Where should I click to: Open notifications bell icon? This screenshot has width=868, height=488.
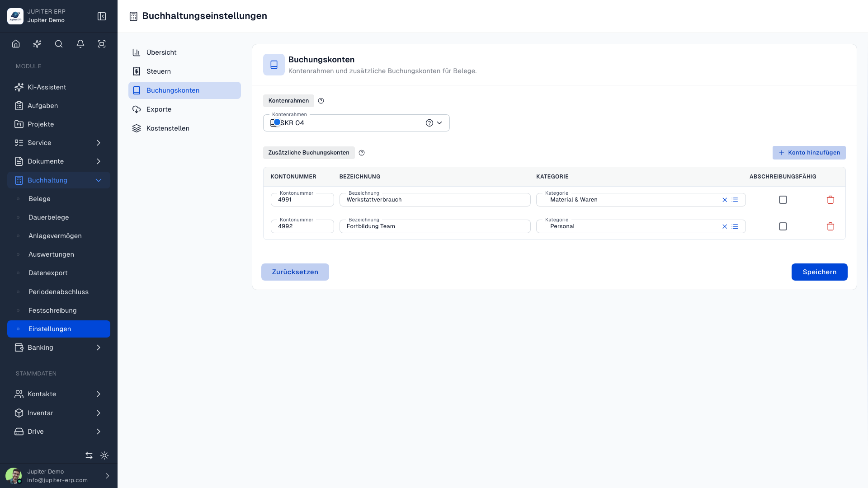[80, 44]
